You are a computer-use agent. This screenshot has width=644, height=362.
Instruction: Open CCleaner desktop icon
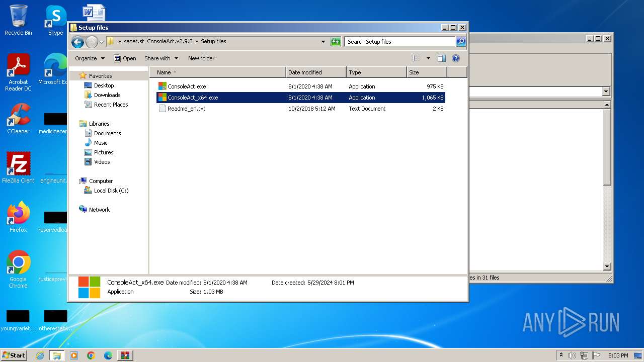coord(18,119)
